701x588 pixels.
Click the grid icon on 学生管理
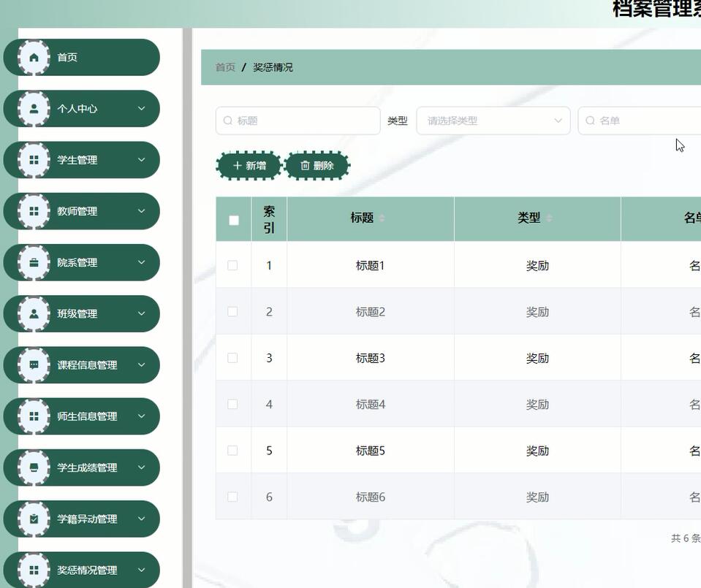(33, 159)
